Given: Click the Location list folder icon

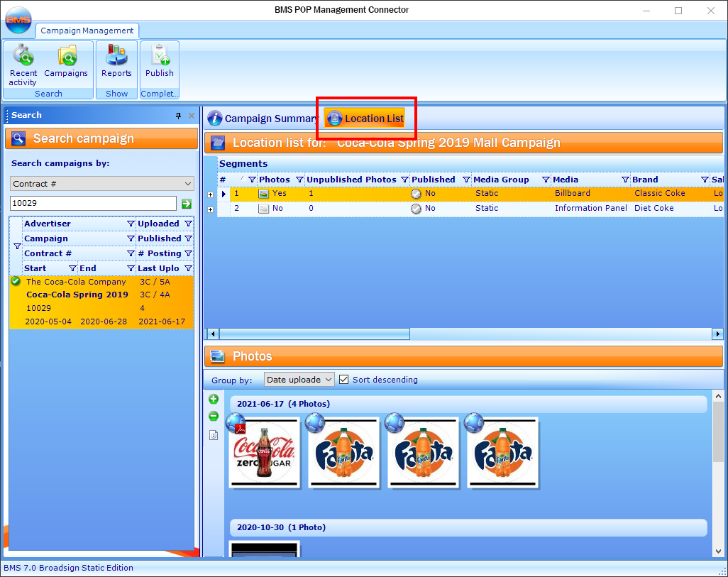Looking at the screenshot, I should (218, 143).
